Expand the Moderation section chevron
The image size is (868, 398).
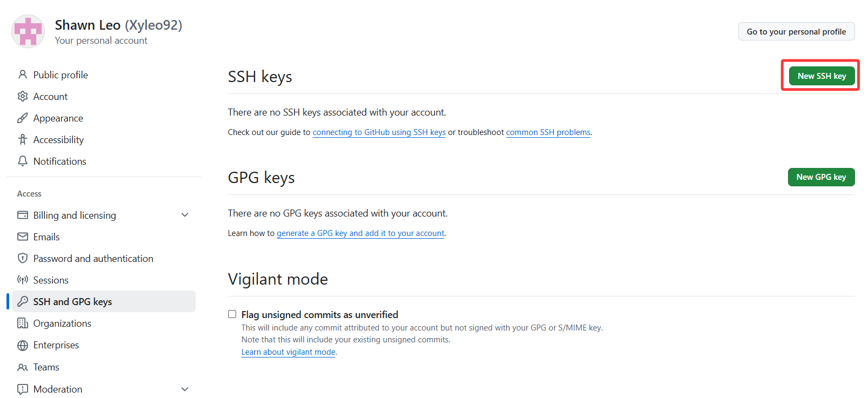coord(185,389)
